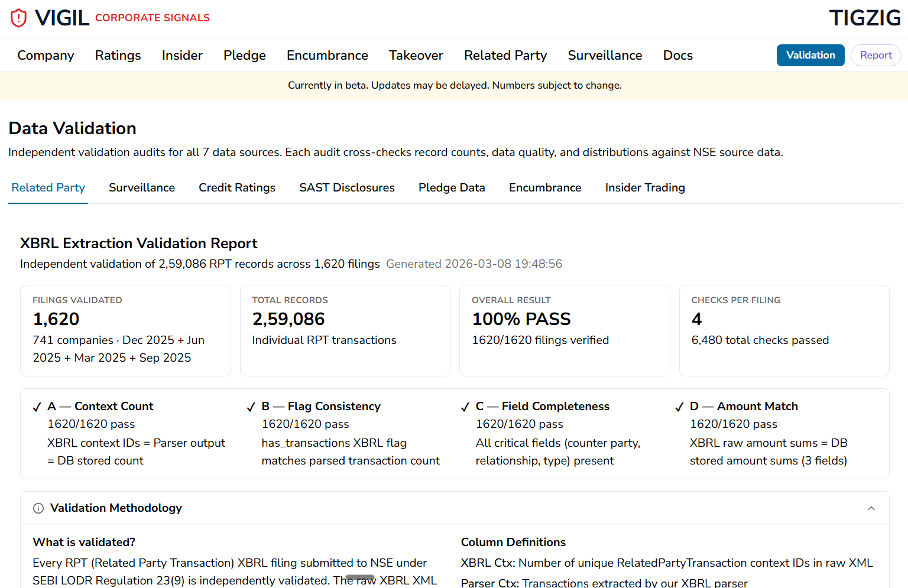Switch to the SAST Disclosures tab
This screenshot has height=588, width=908.
coord(347,188)
